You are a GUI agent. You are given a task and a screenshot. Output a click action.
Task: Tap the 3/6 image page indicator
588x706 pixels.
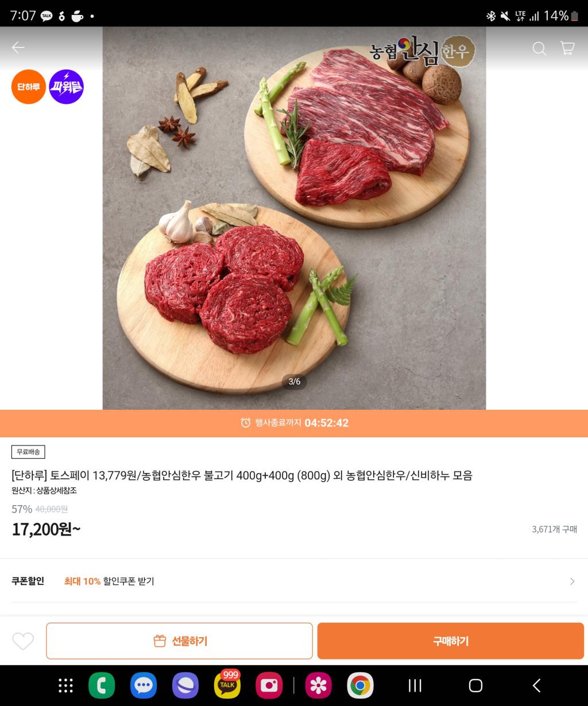pos(294,382)
